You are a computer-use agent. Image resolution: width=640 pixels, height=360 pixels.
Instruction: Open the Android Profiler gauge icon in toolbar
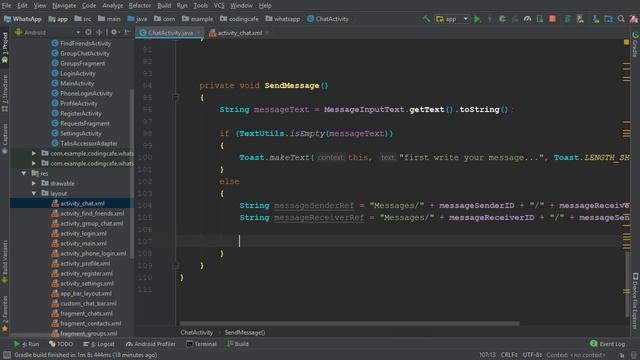(x=527, y=19)
